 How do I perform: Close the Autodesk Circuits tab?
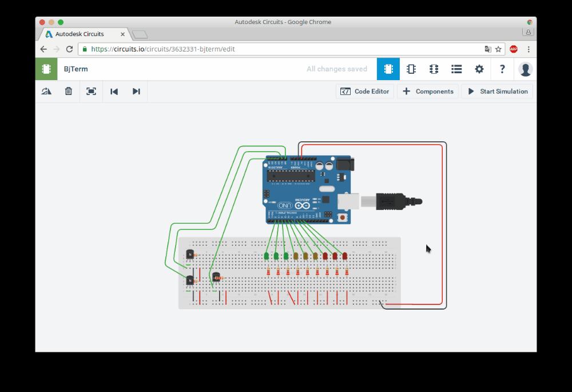click(x=122, y=34)
